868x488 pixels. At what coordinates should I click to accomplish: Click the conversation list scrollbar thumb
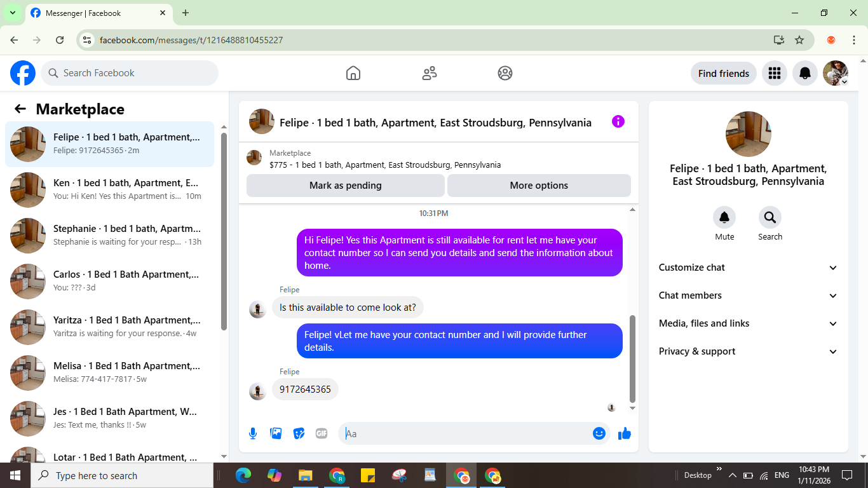(x=224, y=231)
